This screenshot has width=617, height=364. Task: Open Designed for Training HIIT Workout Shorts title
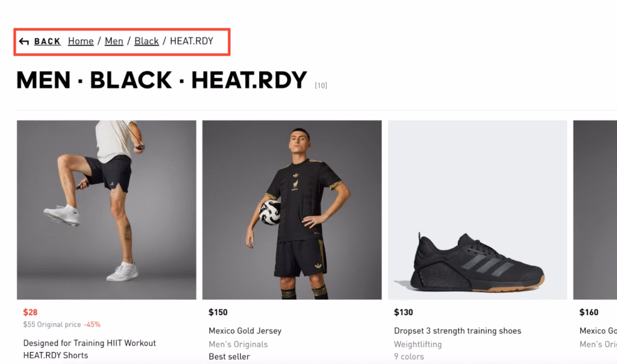(89, 349)
